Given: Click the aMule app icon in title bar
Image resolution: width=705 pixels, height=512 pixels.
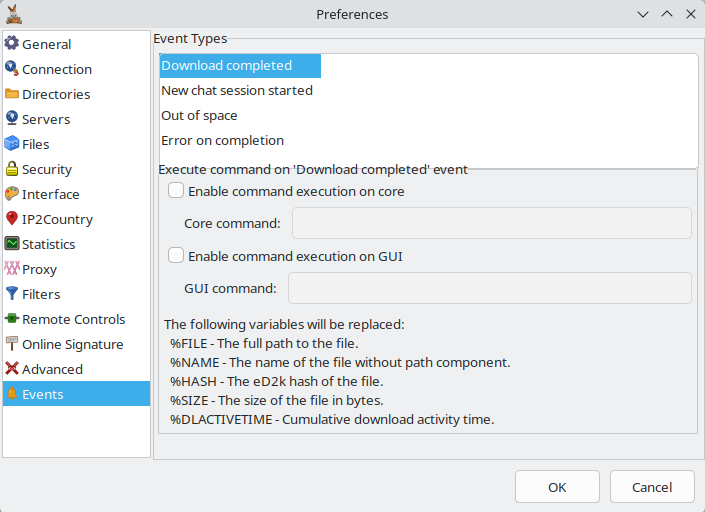Looking at the screenshot, I should point(14,14).
